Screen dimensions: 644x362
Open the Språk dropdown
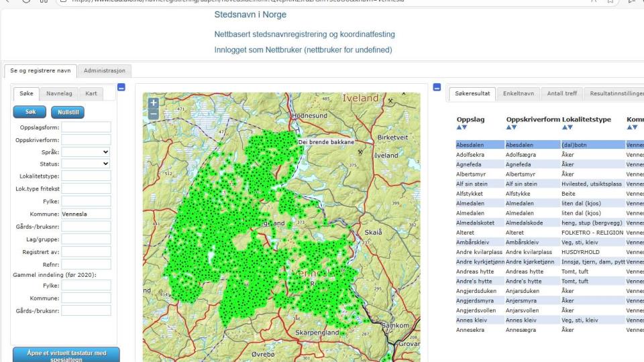(x=86, y=152)
